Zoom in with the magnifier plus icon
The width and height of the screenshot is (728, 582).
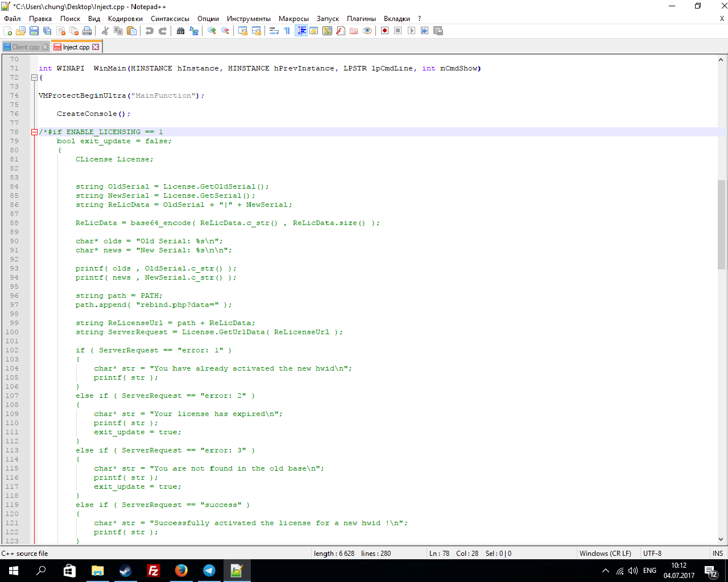[x=212, y=31]
